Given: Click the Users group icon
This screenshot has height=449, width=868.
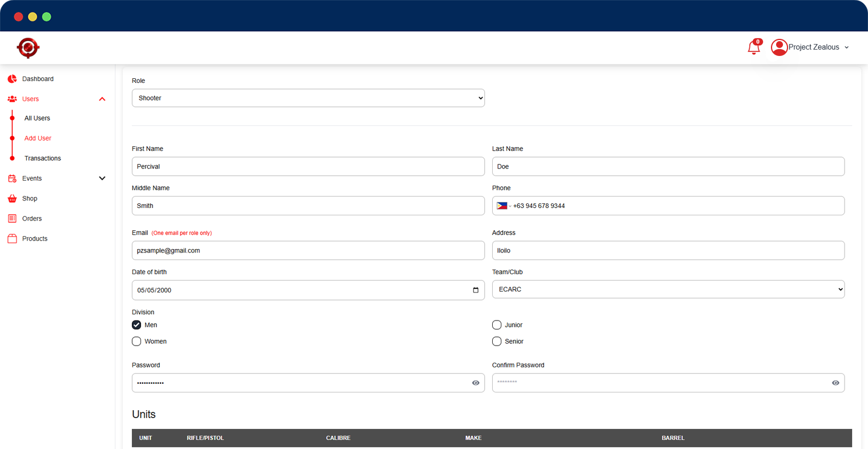Looking at the screenshot, I should [x=12, y=99].
